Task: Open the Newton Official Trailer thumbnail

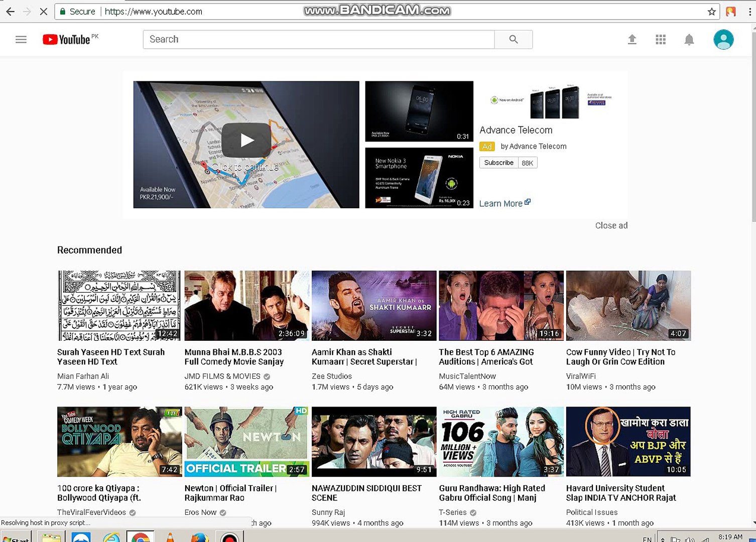Action: click(247, 442)
